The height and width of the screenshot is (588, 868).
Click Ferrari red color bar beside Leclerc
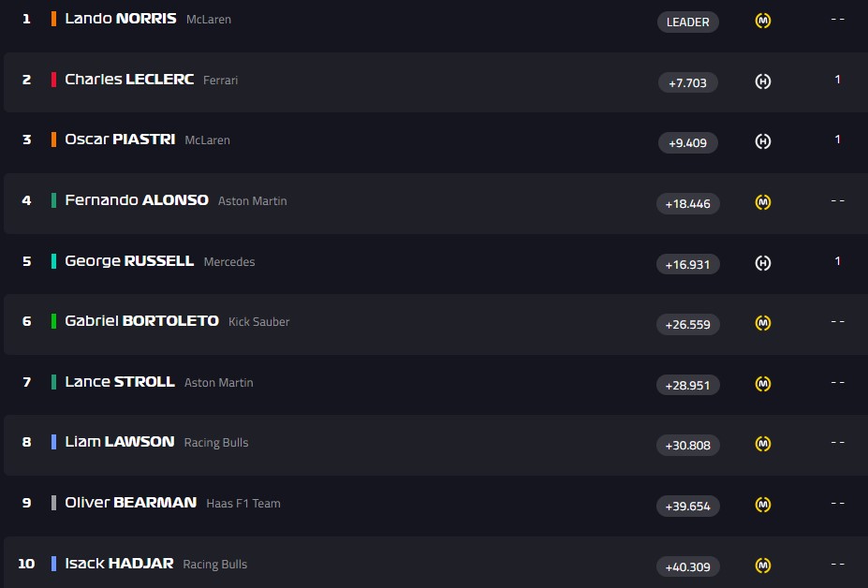click(53, 80)
